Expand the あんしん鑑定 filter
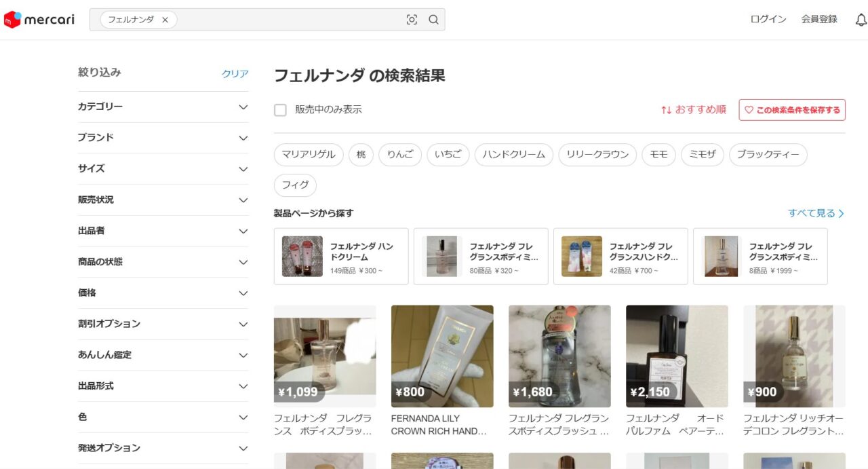This screenshot has width=868, height=469. 163,355
